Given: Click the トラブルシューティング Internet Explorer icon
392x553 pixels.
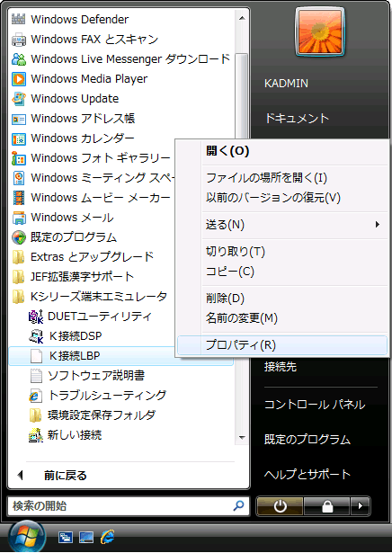Looking at the screenshot, I should click(x=36, y=396).
